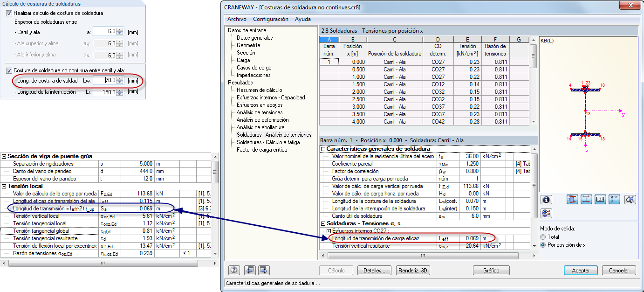
Task: Click the Cancelar button
Action: [x=619, y=271]
